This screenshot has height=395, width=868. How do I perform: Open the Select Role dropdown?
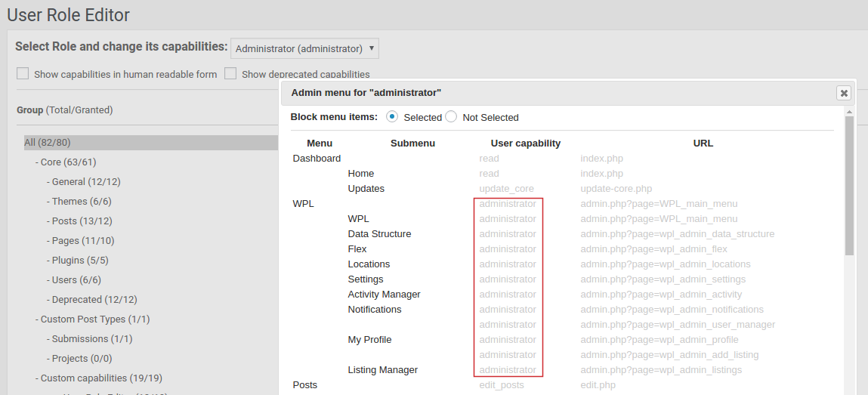tap(305, 48)
